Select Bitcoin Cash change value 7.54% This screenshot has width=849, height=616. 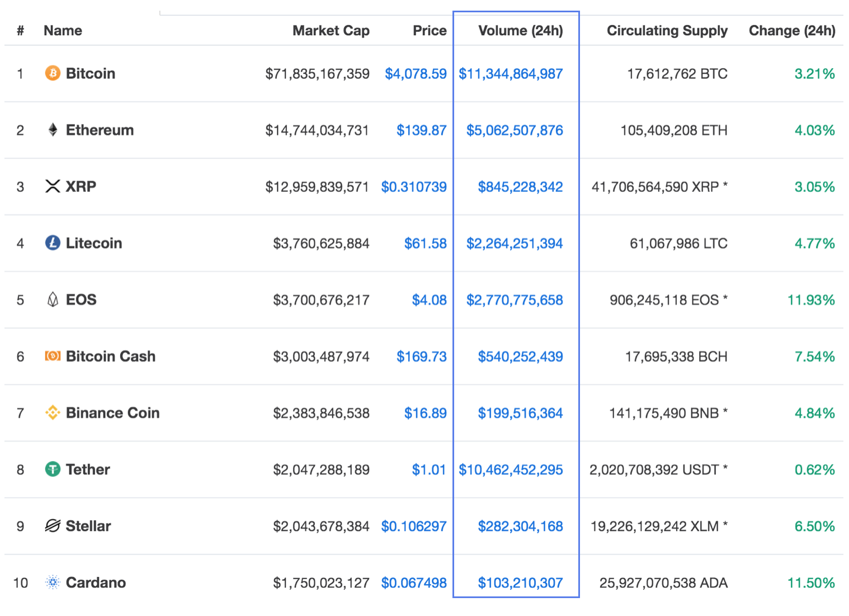pos(814,356)
